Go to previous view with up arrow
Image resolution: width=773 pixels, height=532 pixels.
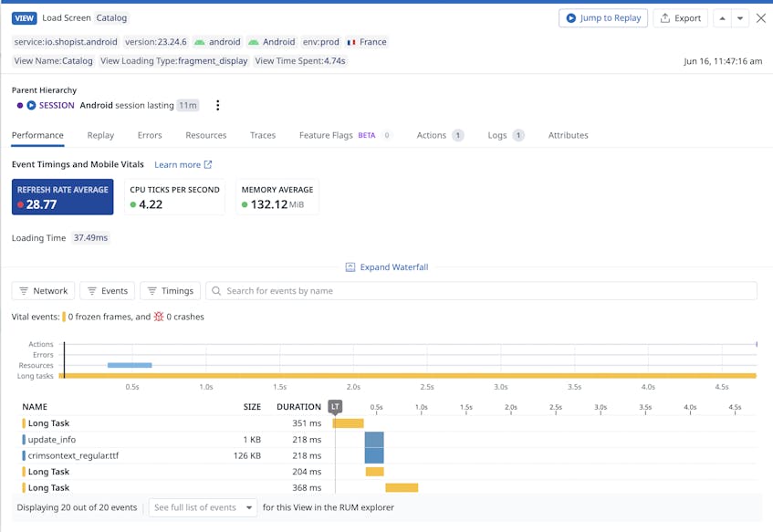722,18
